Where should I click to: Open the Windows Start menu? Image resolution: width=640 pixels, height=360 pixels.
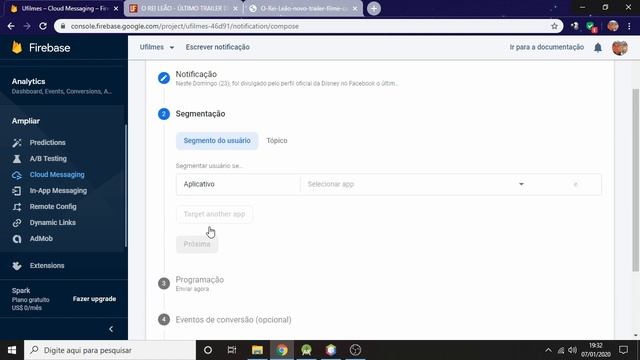[x=12, y=350]
